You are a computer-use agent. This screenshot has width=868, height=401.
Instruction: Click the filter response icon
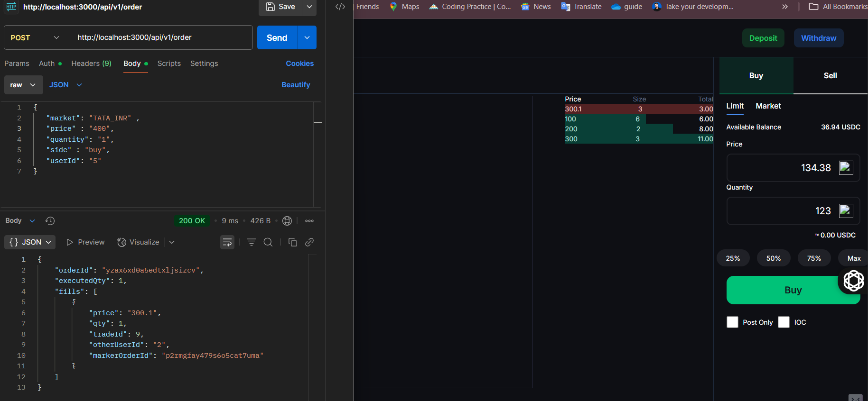pos(252,242)
